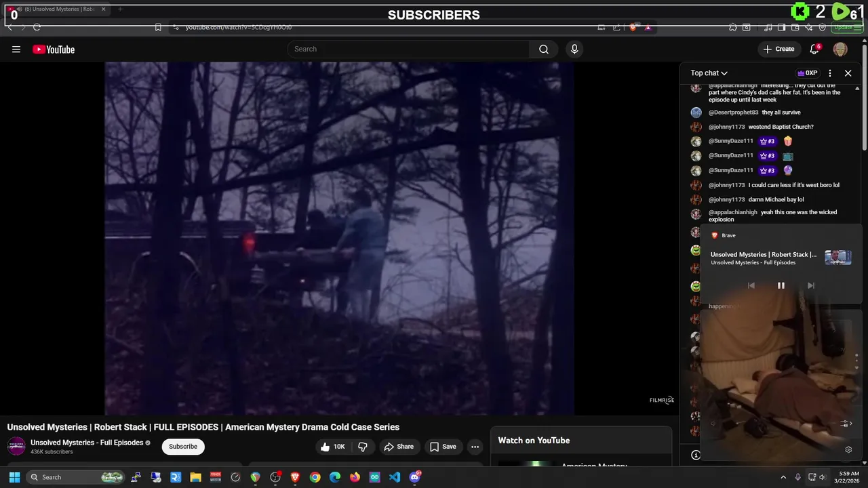The image size is (868, 488).
Task: Skip to next track in media popup
Action: click(x=810, y=285)
